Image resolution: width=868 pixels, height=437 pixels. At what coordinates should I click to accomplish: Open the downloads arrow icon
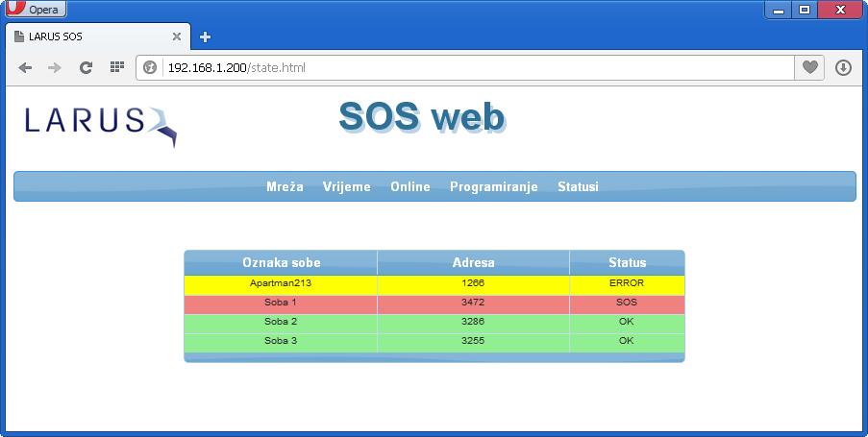[x=843, y=67]
